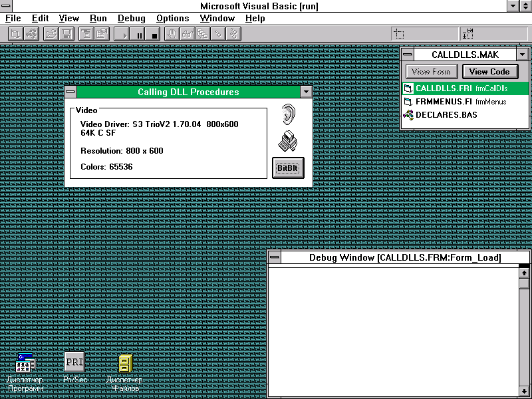Screen dimensions: 532x399
Task: Open the File menu
Action: click(13, 19)
